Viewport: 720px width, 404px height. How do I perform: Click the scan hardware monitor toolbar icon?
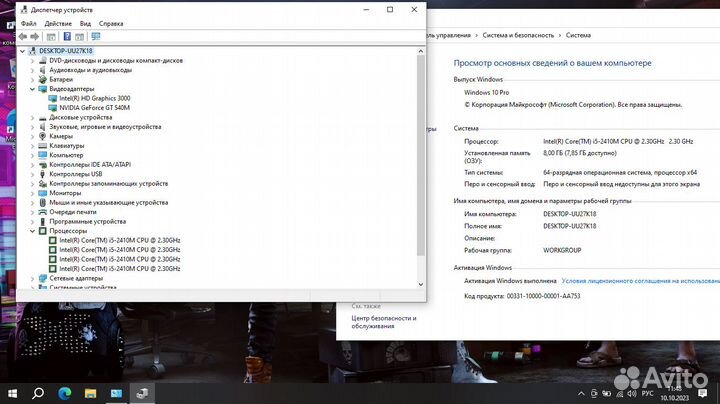[96, 36]
